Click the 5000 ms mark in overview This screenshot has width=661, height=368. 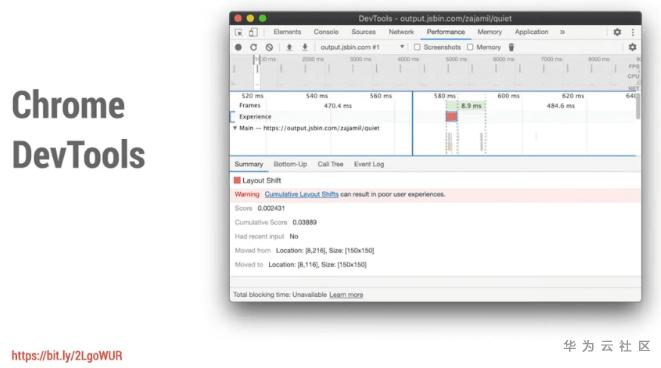point(457,59)
